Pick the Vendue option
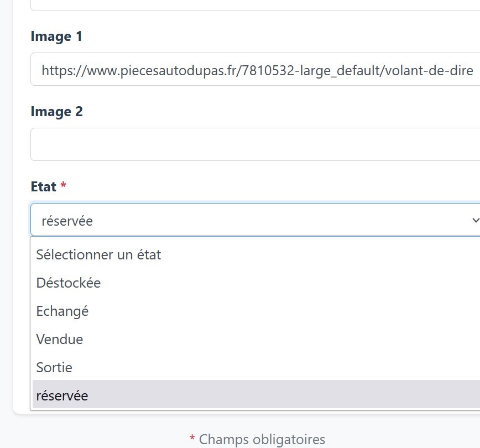The image size is (480, 448). pos(256,339)
